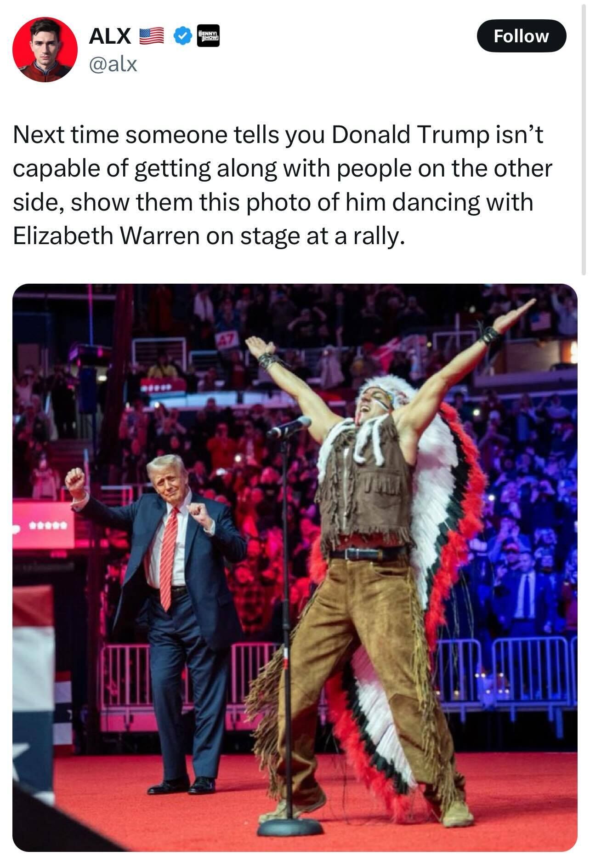Screen dimensions: 590x868
Task: Follow the @alx account
Action: click(x=522, y=36)
